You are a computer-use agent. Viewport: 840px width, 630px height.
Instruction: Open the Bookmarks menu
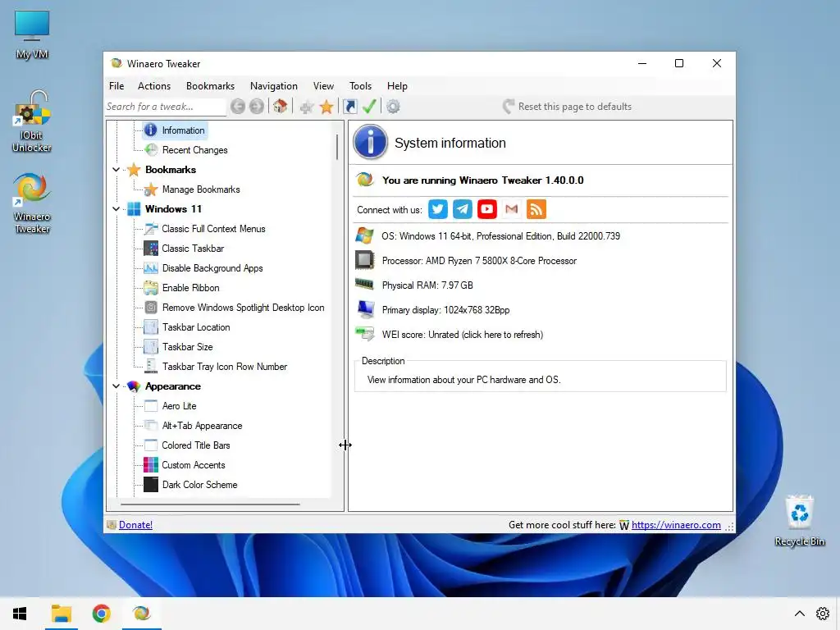click(210, 85)
